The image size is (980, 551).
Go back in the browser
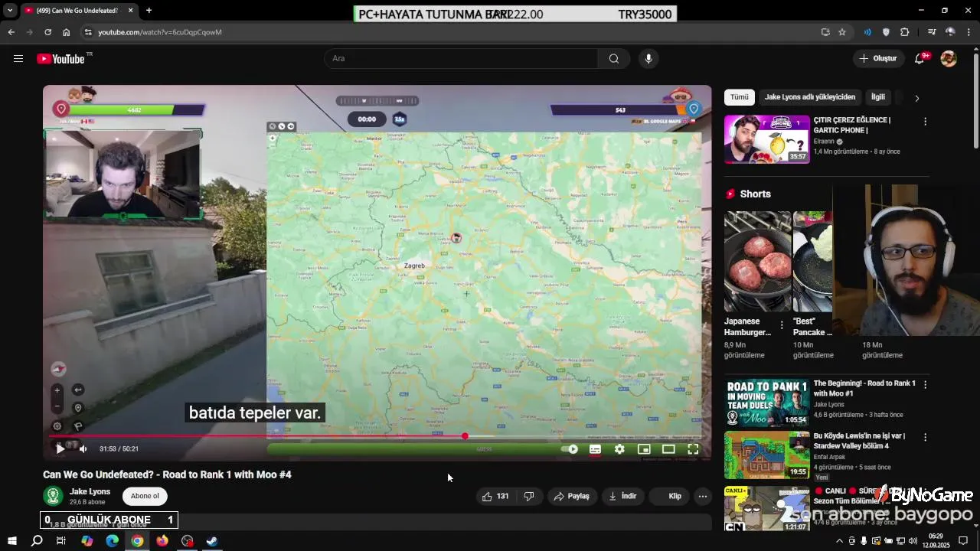pyautogui.click(x=11, y=32)
